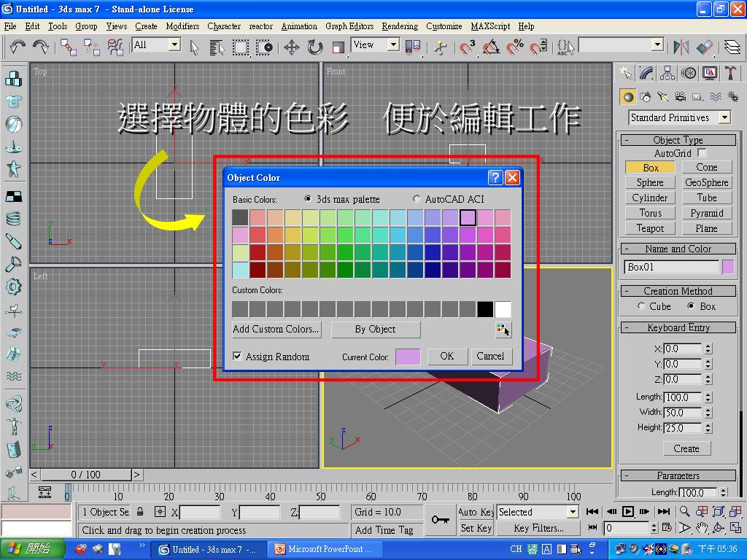
Task: Activate the Unlink Selection tool
Action: (x=91, y=47)
